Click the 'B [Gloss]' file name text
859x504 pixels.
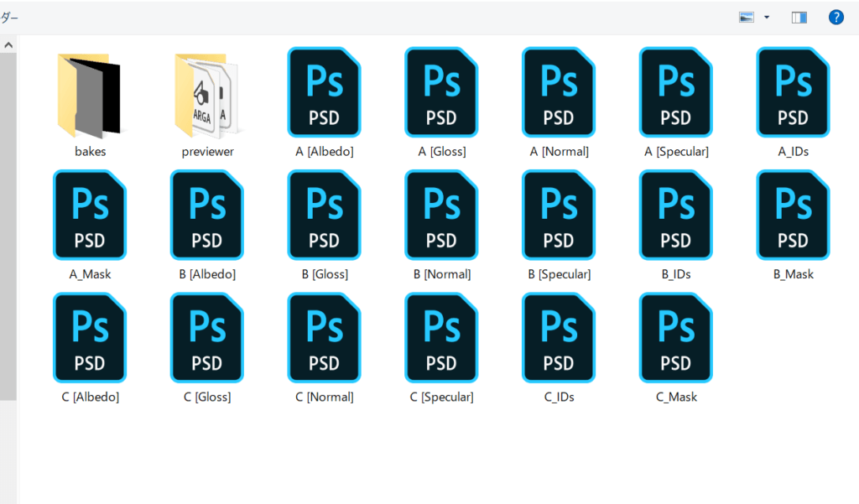tap(325, 274)
